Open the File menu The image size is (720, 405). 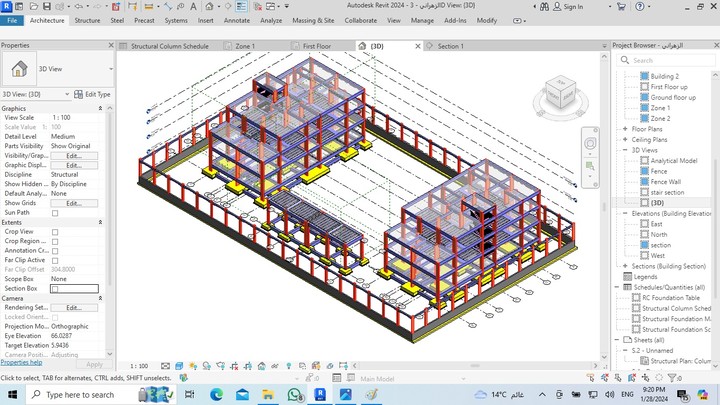pyautogui.click(x=12, y=20)
